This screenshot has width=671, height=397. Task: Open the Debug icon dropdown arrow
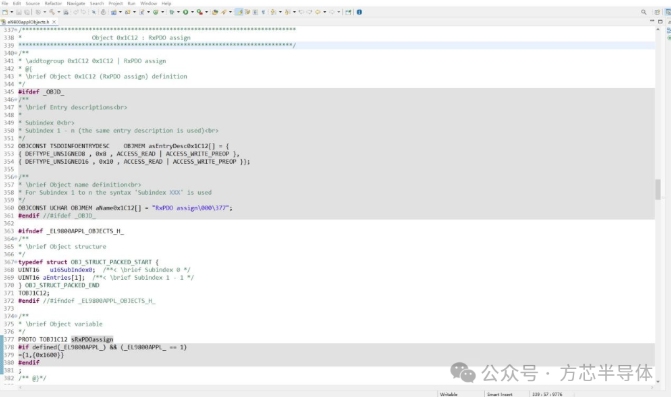[x=178, y=12]
